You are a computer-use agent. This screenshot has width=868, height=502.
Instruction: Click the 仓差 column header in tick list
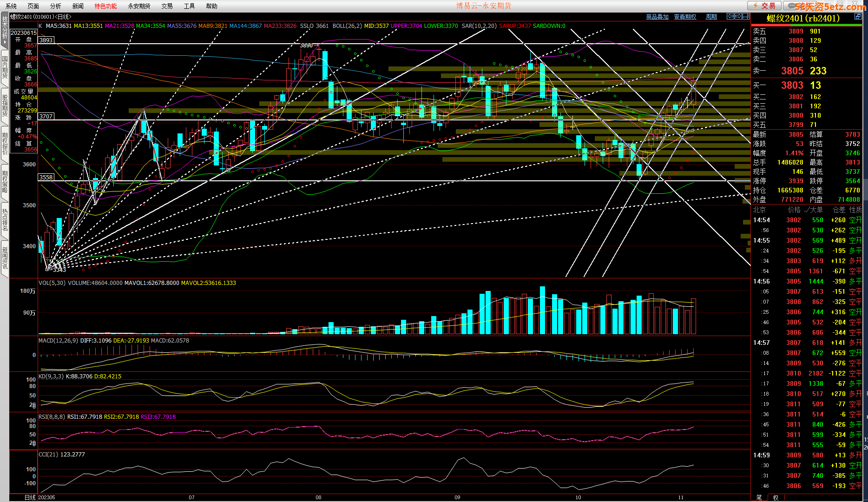(839, 210)
